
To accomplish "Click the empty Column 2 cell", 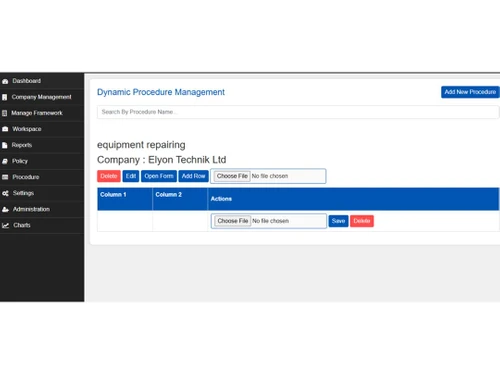I will (180, 221).
